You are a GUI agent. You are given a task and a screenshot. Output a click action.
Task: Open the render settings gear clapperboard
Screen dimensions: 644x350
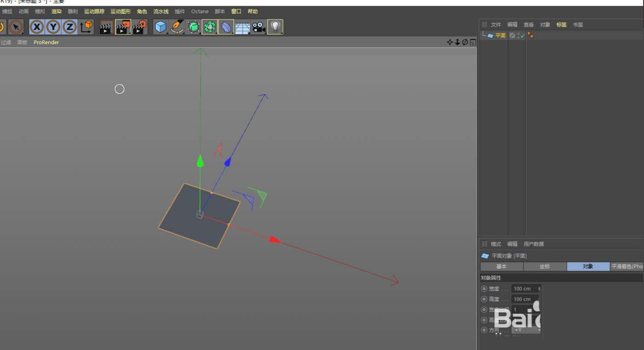coord(140,28)
